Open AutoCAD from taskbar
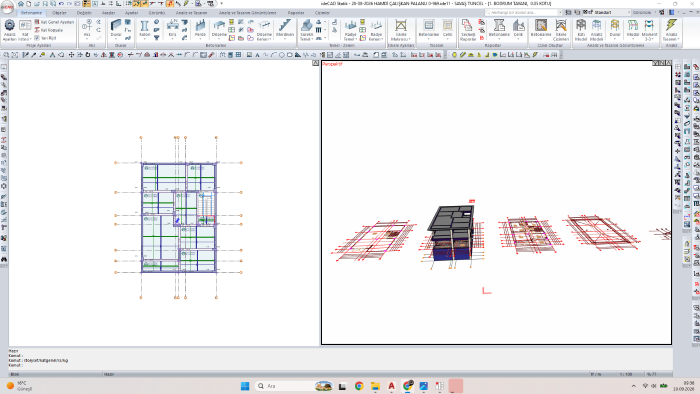This screenshot has width=700, height=394. click(x=392, y=386)
